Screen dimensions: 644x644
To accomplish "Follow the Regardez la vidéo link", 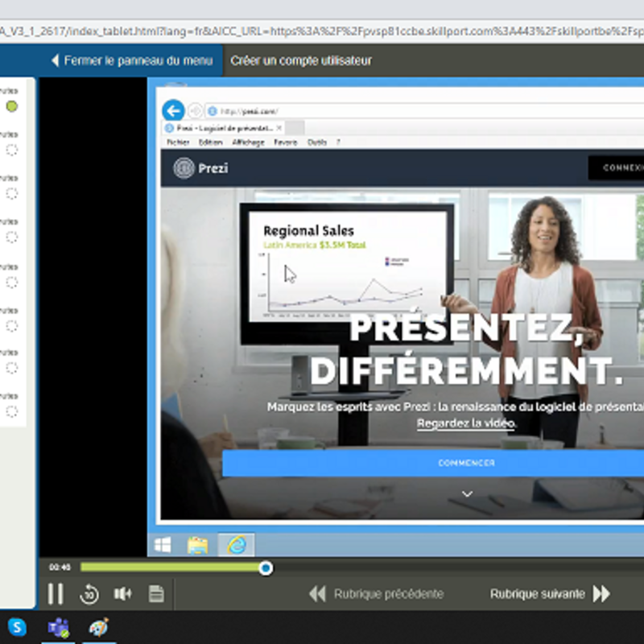I will click(x=466, y=423).
